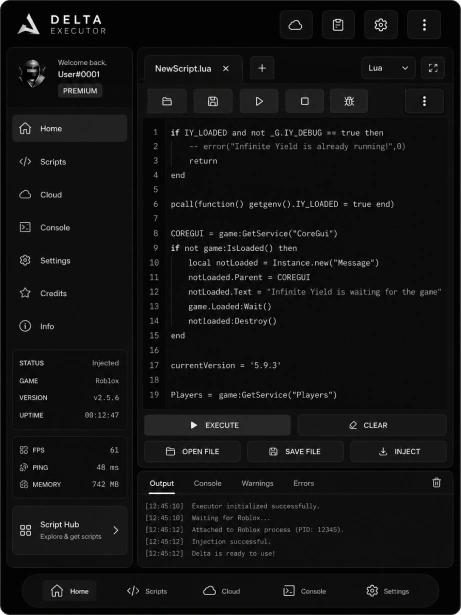Screen dimensions: 461x615
Task: Open Scripts in sidebar
Action: 69,162
